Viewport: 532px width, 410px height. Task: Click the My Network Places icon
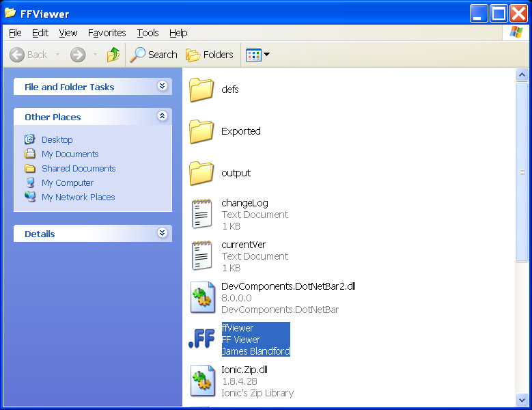click(x=30, y=197)
